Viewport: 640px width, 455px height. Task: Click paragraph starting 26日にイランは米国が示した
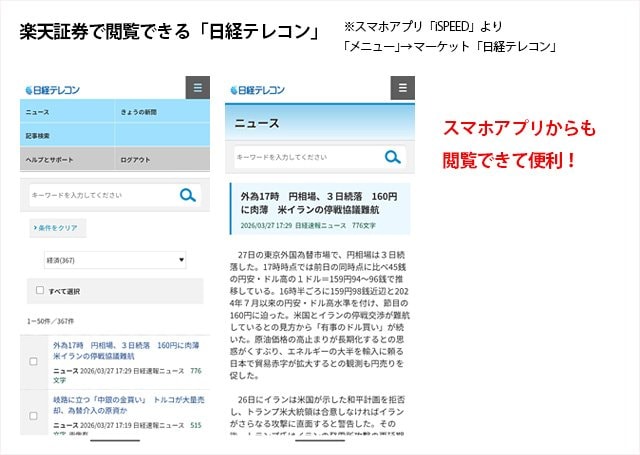click(x=317, y=415)
